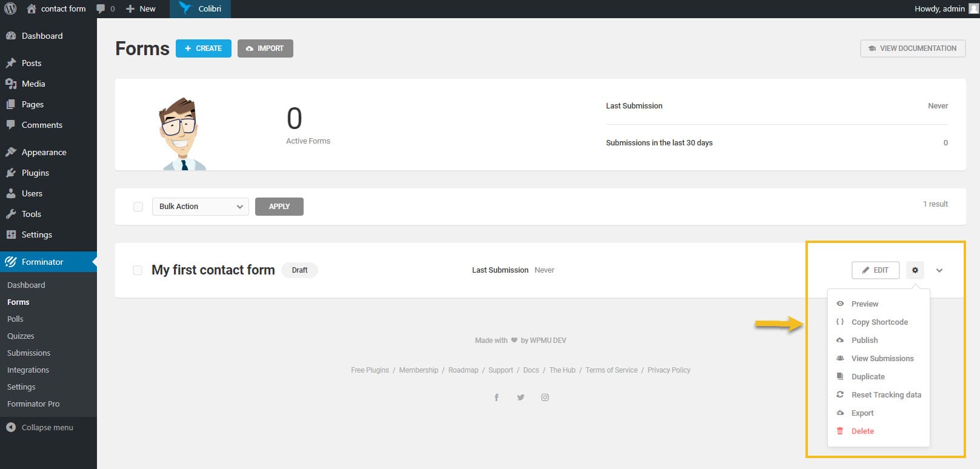Click the Users icon in sidebar
Screen dimensions: 980x469
pyautogui.click(x=11, y=193)
